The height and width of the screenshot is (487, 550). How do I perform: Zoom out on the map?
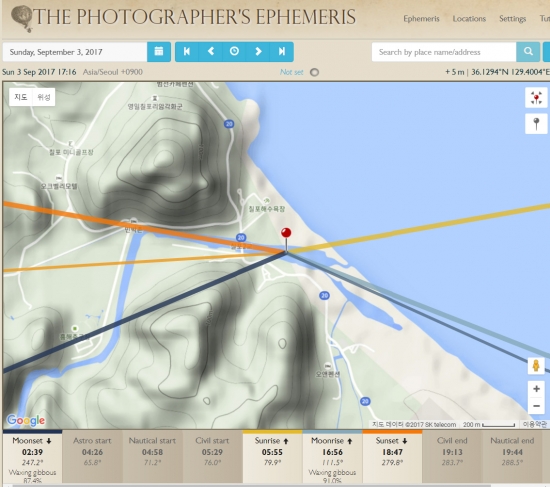pos(536,406)
